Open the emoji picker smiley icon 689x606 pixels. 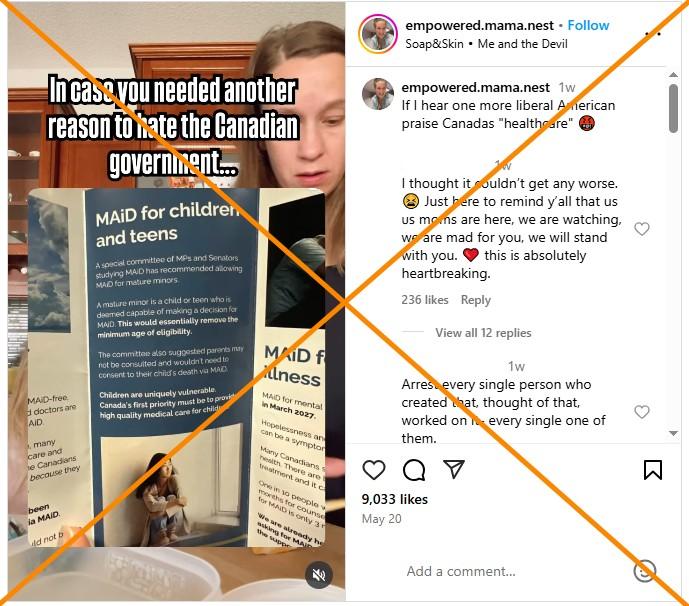[x=645, y=571]
